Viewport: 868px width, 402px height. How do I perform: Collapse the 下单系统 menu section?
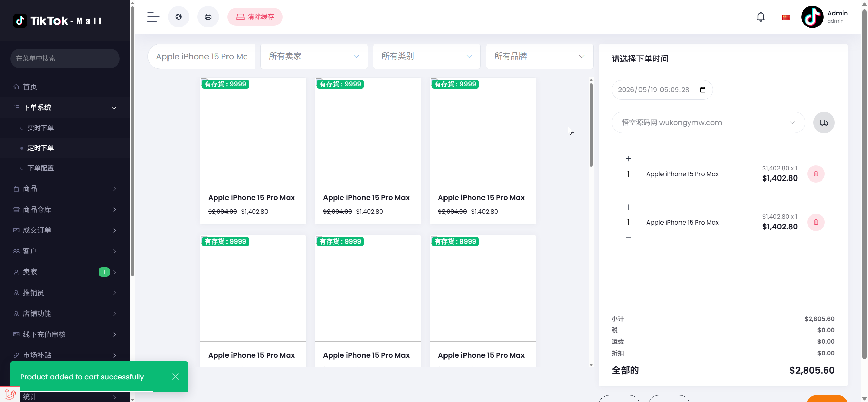click(65, 107)
